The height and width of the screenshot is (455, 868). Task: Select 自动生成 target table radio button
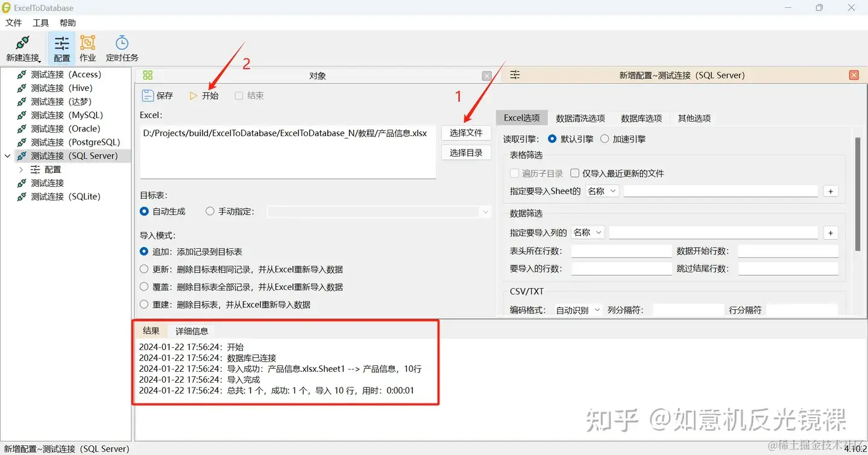pos(144,212)
